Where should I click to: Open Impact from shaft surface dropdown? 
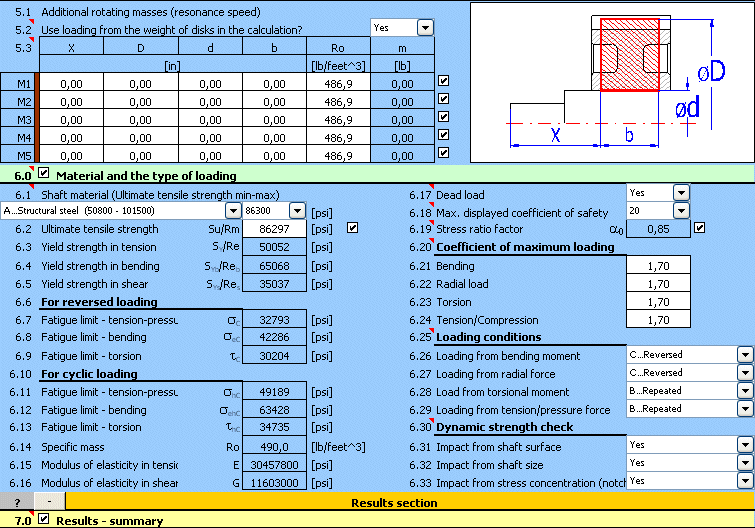(745, 445)
